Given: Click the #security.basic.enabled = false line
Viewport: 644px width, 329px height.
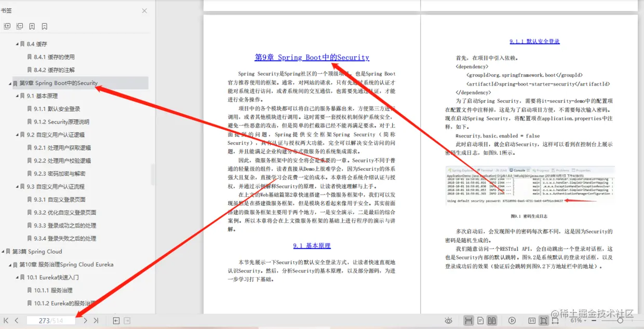Looking at the screenshot, I should 498,136.
